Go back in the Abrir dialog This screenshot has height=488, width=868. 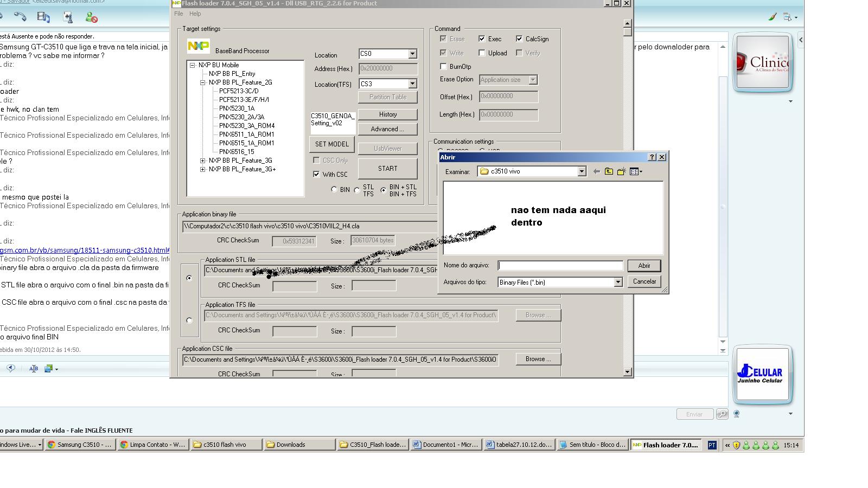597,171
